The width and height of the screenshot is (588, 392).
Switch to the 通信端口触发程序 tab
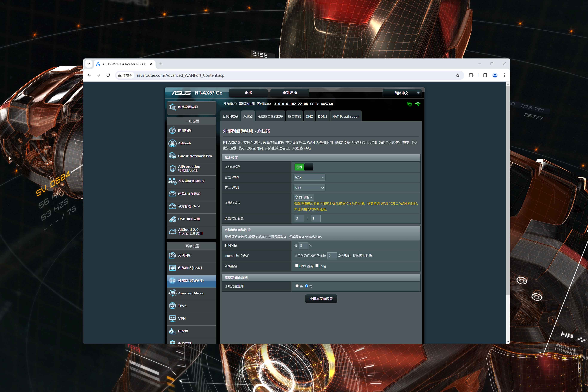[x=270, y=116]
